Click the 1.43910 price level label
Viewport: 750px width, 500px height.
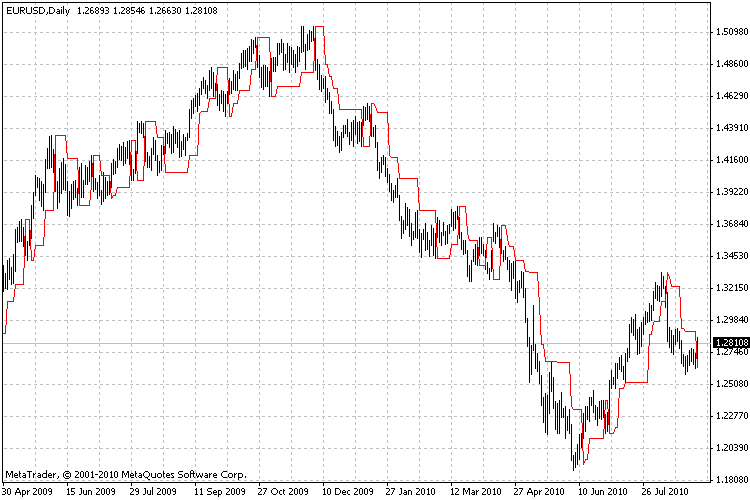click(x=729, y=128)
